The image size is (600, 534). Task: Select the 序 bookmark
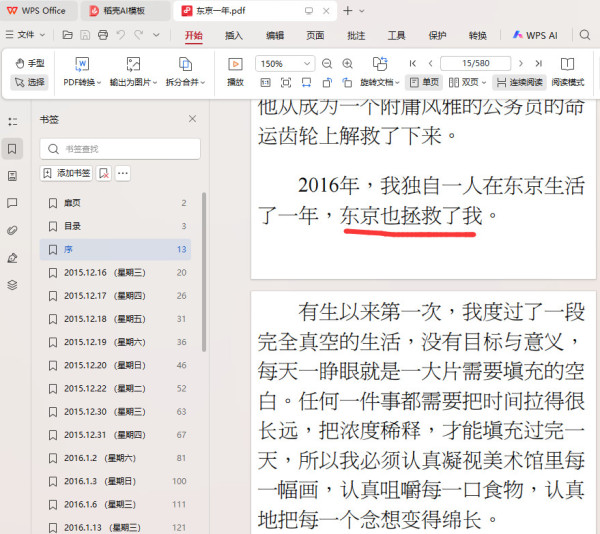(115, 249)
